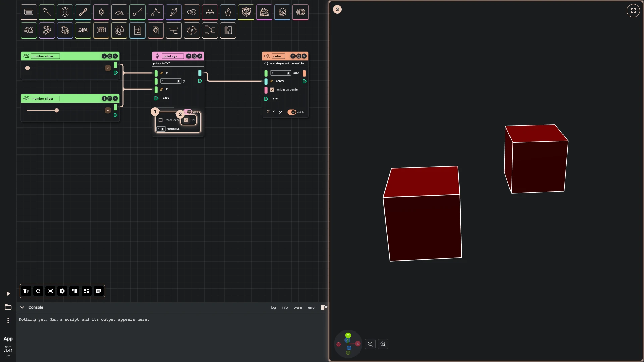Filter console by 'error'
644x362 pixels.
[x=312, y=307]
